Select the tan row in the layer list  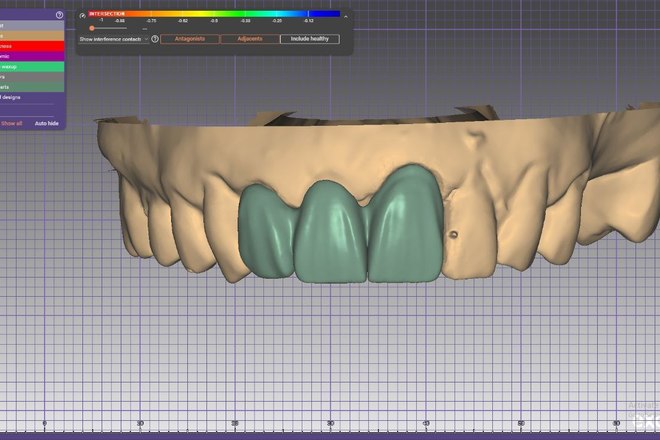point(30,35)
